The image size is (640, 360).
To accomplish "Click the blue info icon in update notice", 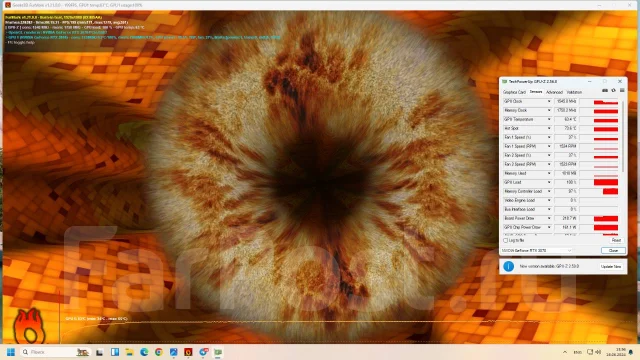I will point(509,266).
